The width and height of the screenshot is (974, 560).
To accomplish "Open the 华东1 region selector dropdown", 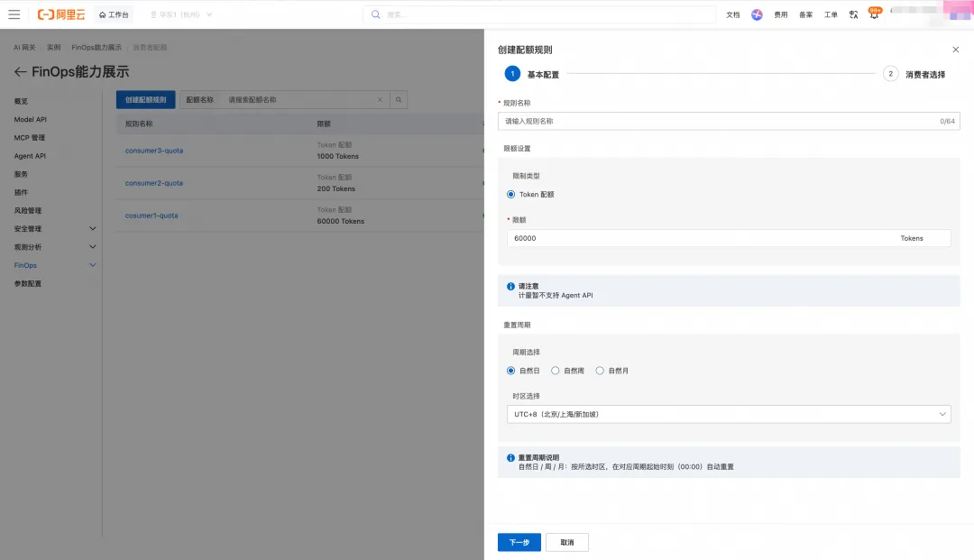I will point(180,14).
